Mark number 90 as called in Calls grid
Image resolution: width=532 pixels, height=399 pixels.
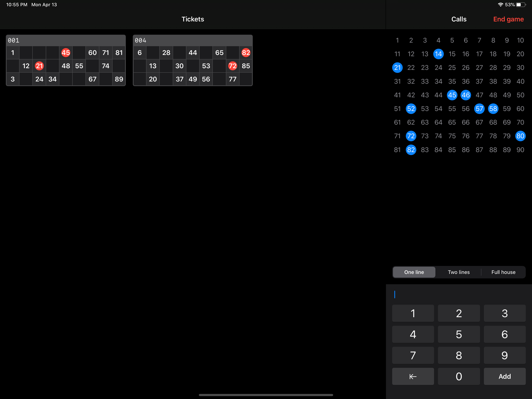tap(520, 150)
